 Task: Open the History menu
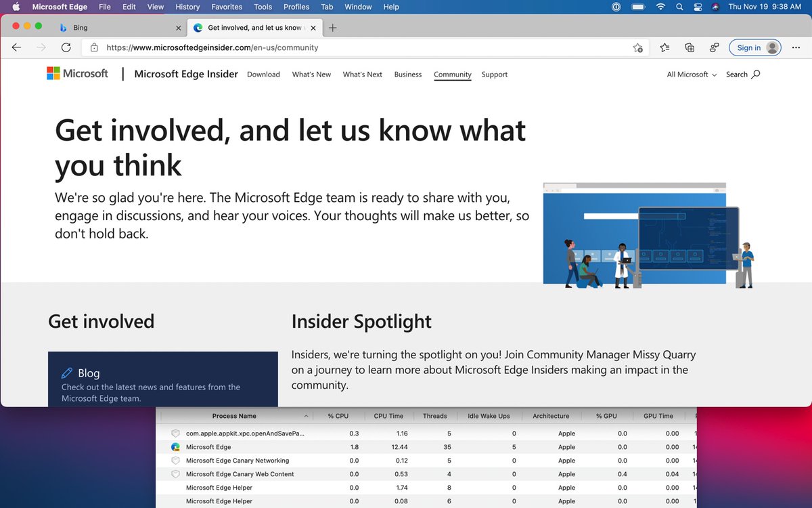coord(187,7)
